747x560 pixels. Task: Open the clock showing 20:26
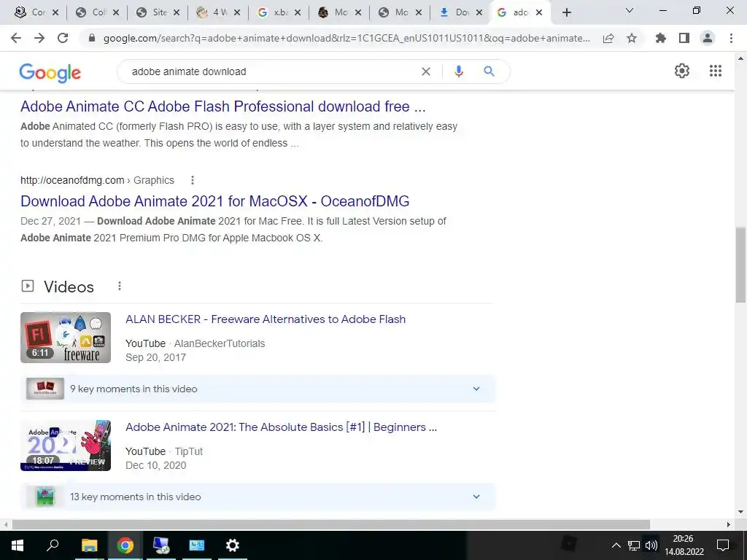pyautogui.click(x=684, y=545)
